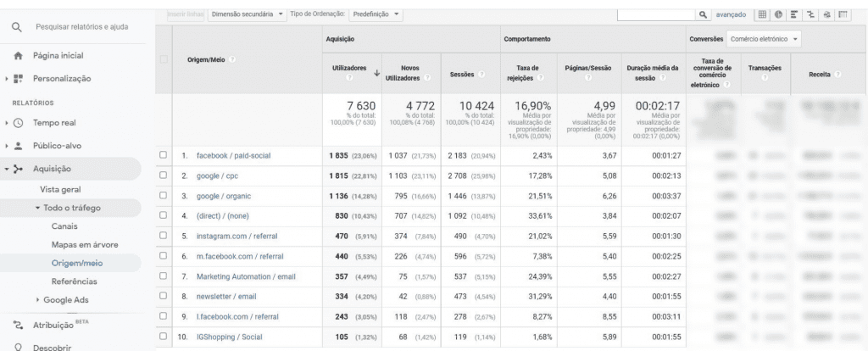Open the Referências report
Image resolution: width=868 pixels, height=351 pixels.
tap(75, 281)
